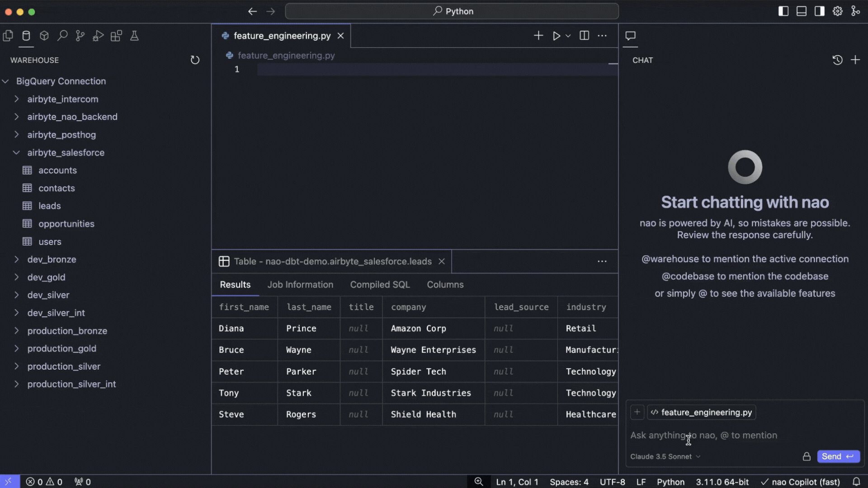Open the Explorer files icon in activity bar
Screen dimensions: 868x488
click(8, 36)
